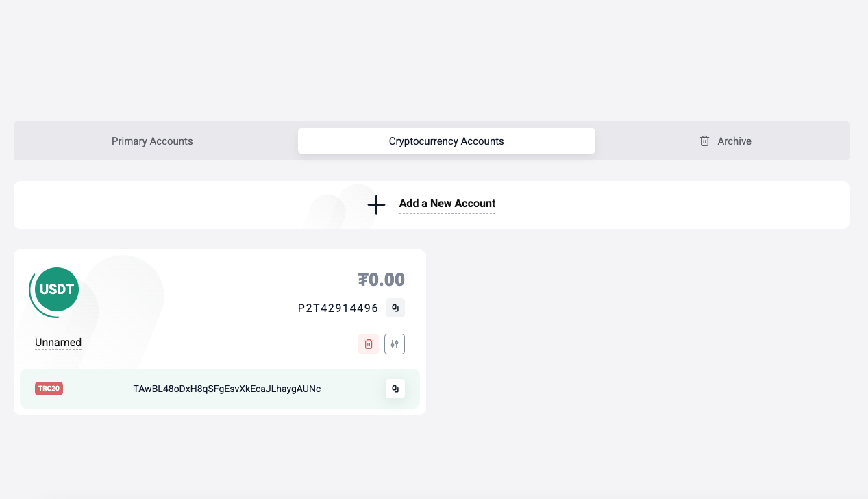Rename the Unnamed account label
The image size is (868, 499).
click(58, 343)
